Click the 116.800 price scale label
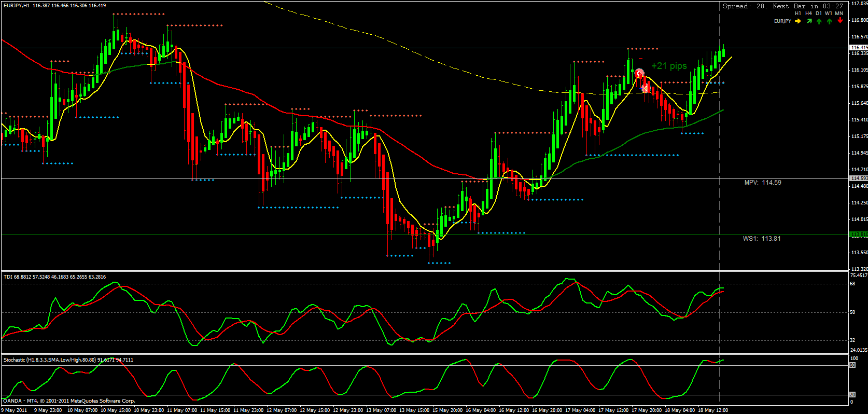The image size is (868, 414). 859,20
